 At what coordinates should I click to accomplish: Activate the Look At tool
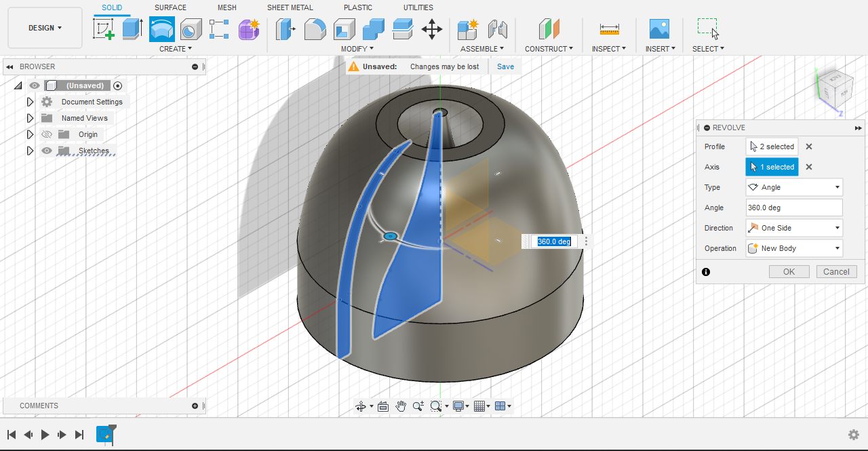382,406
